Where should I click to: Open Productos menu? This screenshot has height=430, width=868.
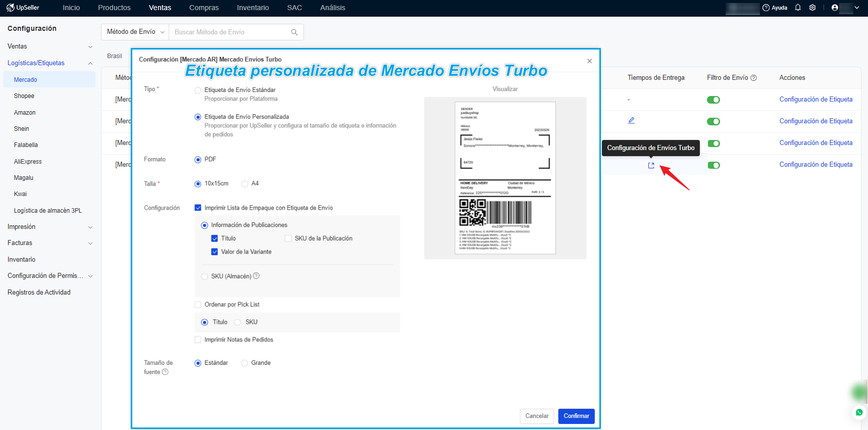[114, 8]
